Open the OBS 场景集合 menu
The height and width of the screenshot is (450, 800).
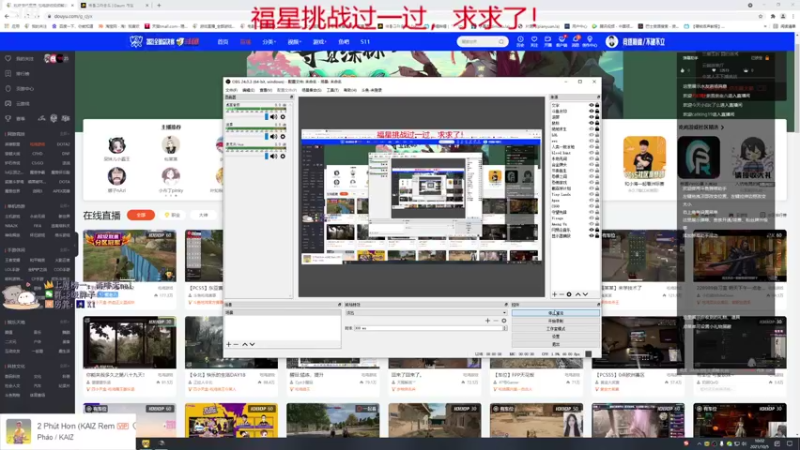[x=311, y=90]
